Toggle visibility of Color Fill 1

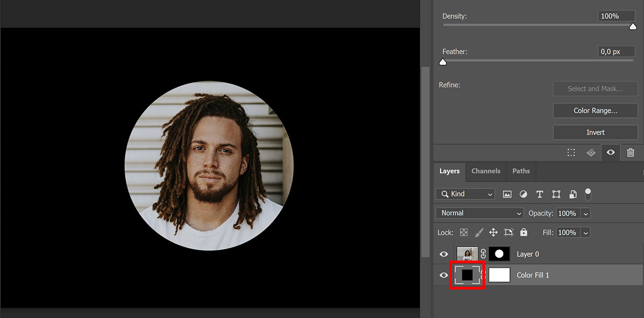tap(444, 274)
